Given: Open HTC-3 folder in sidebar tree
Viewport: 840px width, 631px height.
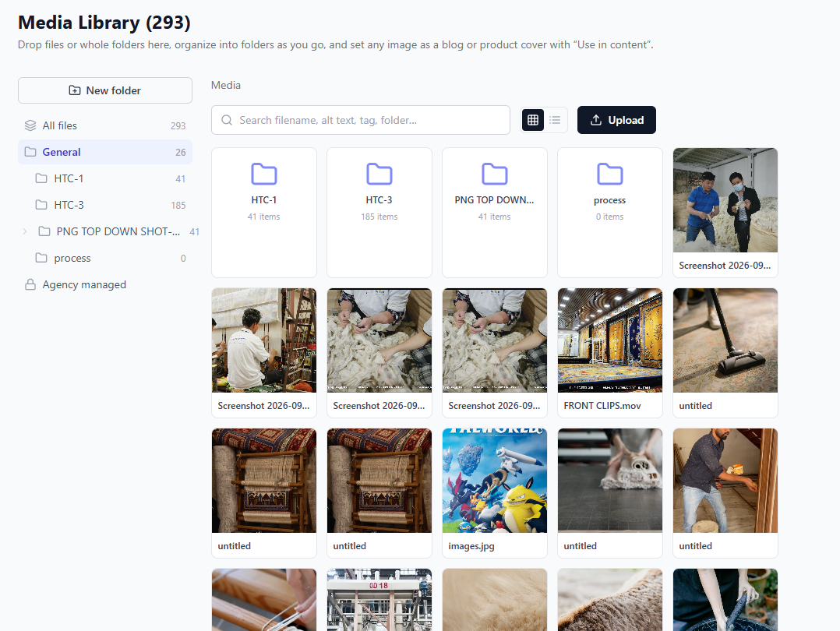Looking at the screenshot, I should tap(105, 205).
